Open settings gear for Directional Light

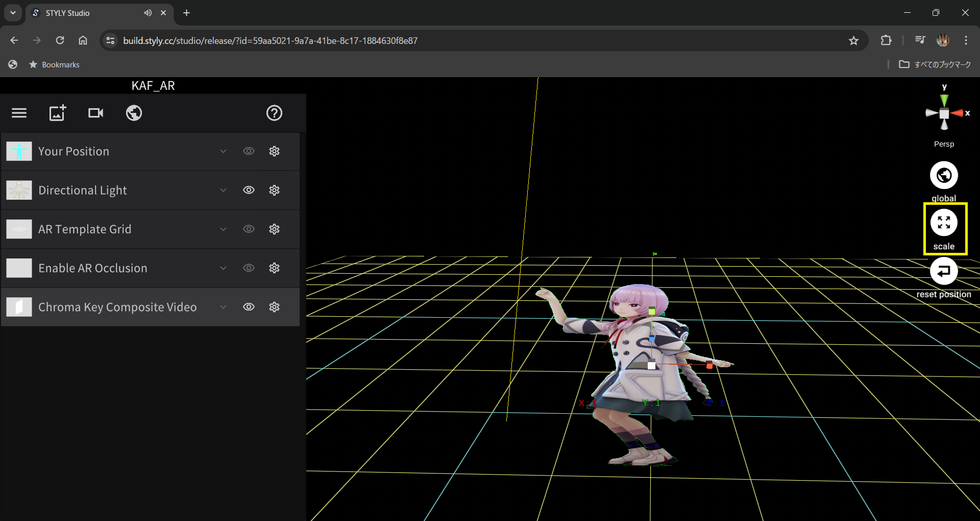point(274,190)
